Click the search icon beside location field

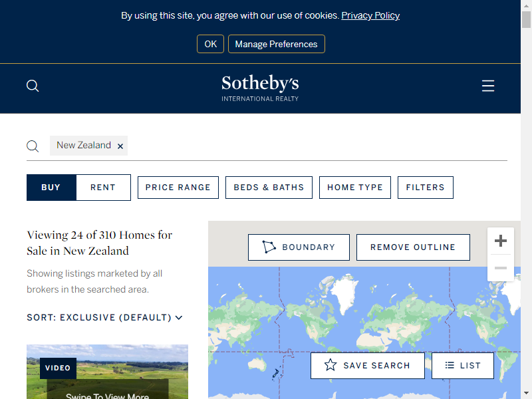33,146
